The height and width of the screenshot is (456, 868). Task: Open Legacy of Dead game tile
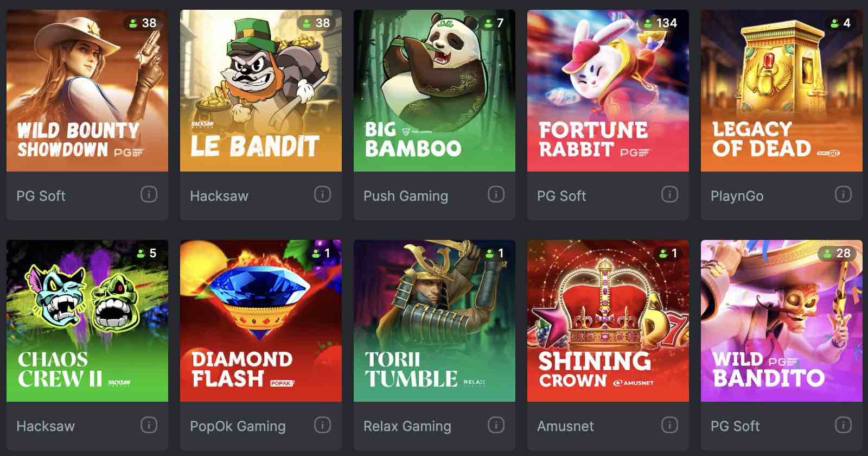(782, 91)
